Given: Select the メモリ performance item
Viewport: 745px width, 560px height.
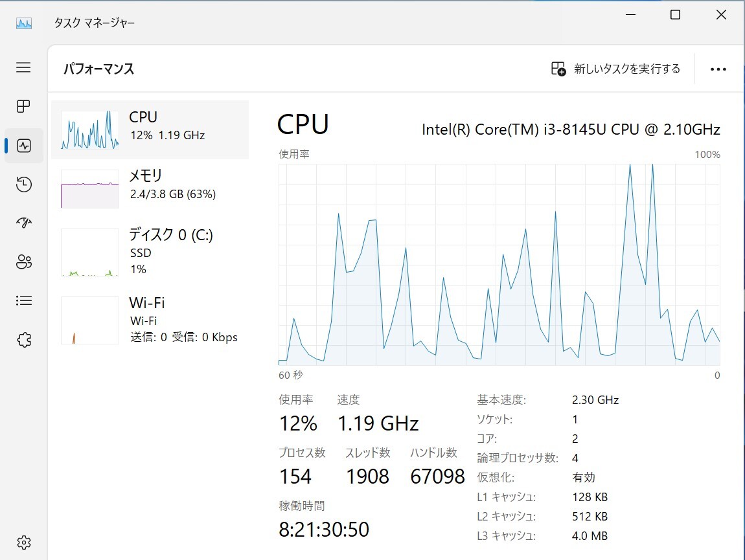Looking at the screenshot, I should click(150, 188).
